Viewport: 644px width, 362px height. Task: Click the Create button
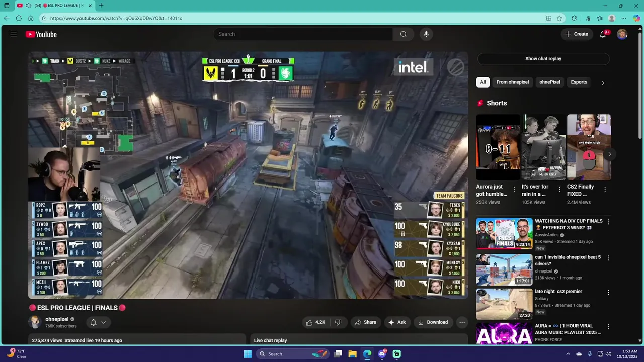pos(576,34)
